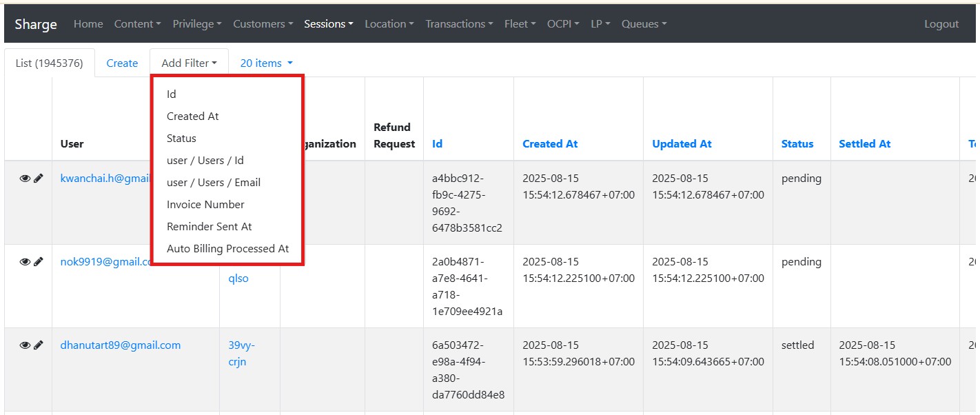
Task: Select Auto Billing Processed At filter
Action: [227, 249]
